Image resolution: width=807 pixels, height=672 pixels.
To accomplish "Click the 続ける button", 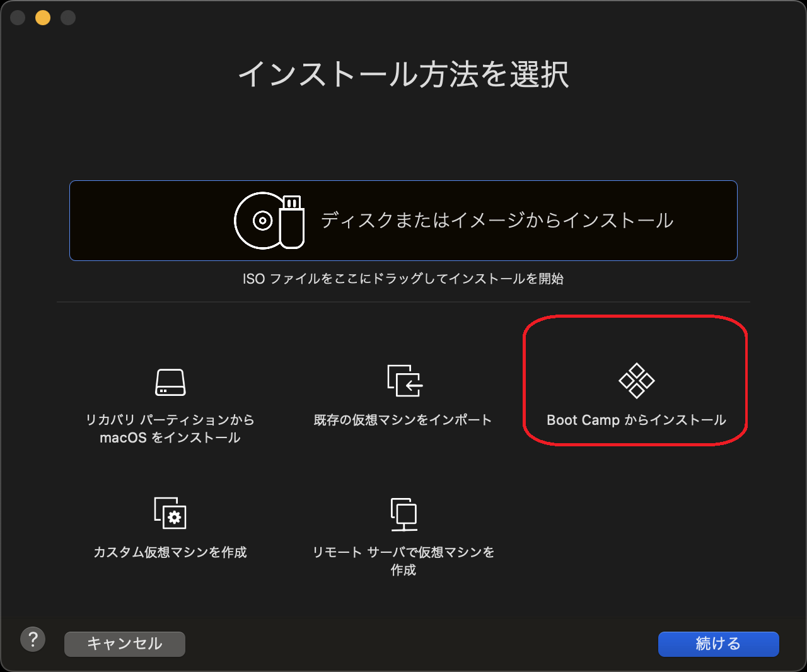I will (x=719, y=644).
